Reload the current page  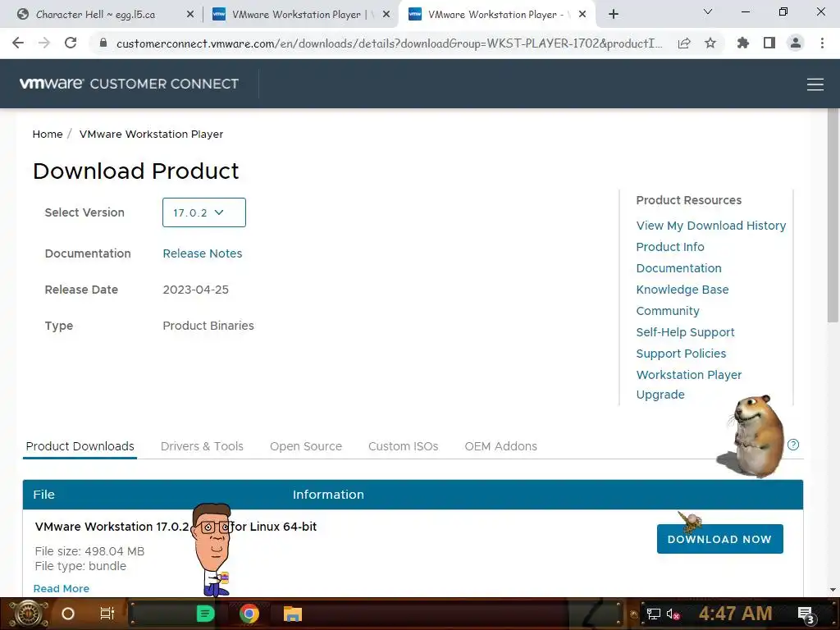[71, 43]
